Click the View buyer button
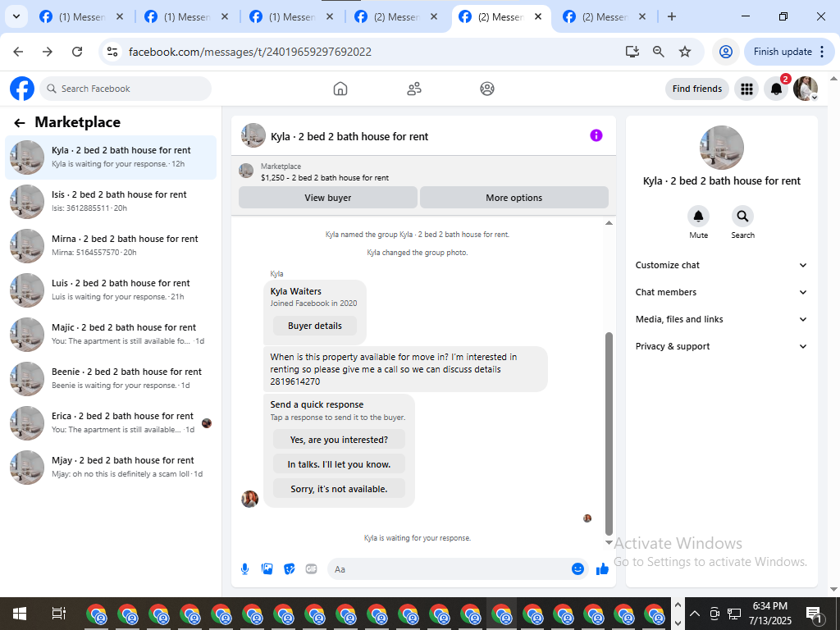This screenshot has height=630, width=840. click(x=328, y=197)
